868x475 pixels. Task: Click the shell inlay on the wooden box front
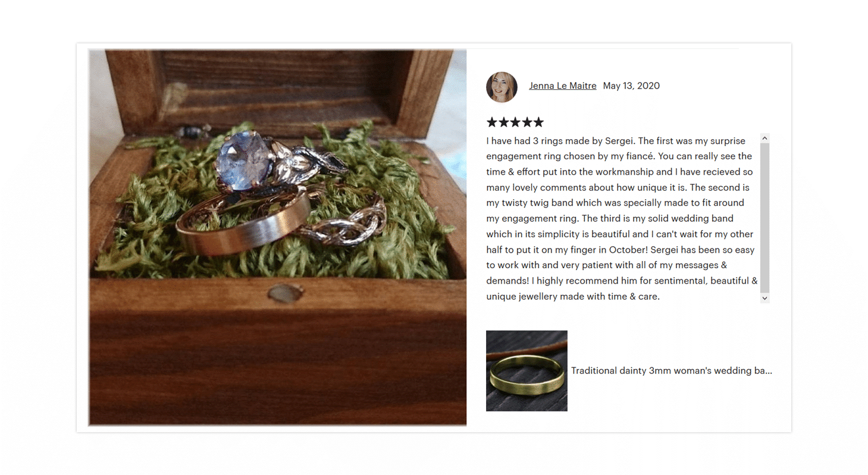click(x=287, y=293)
